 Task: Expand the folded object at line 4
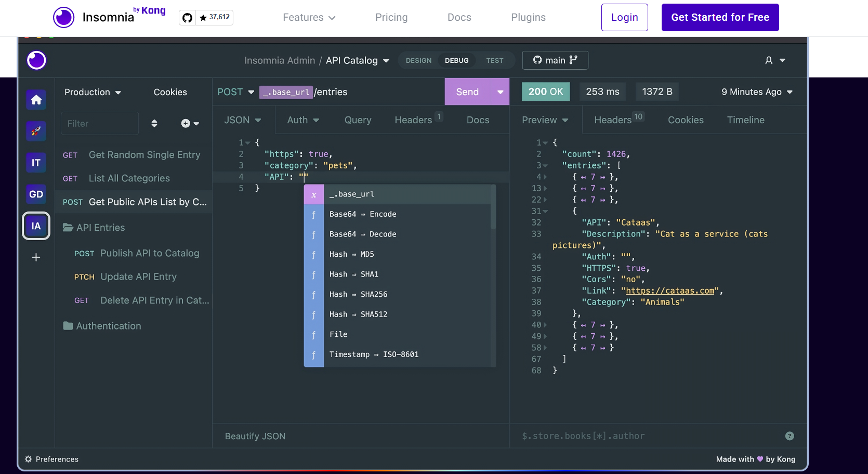point(545,177)
